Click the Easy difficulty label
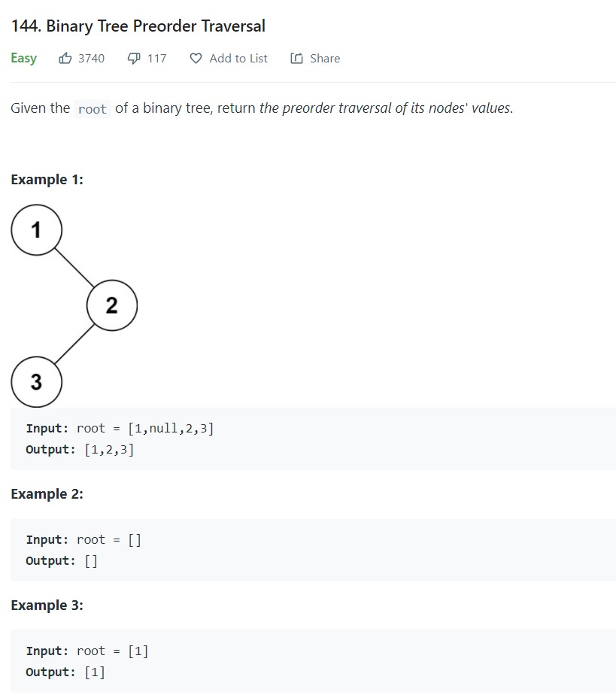This screenshot has height=698, width=616. (x=23, y=58)
